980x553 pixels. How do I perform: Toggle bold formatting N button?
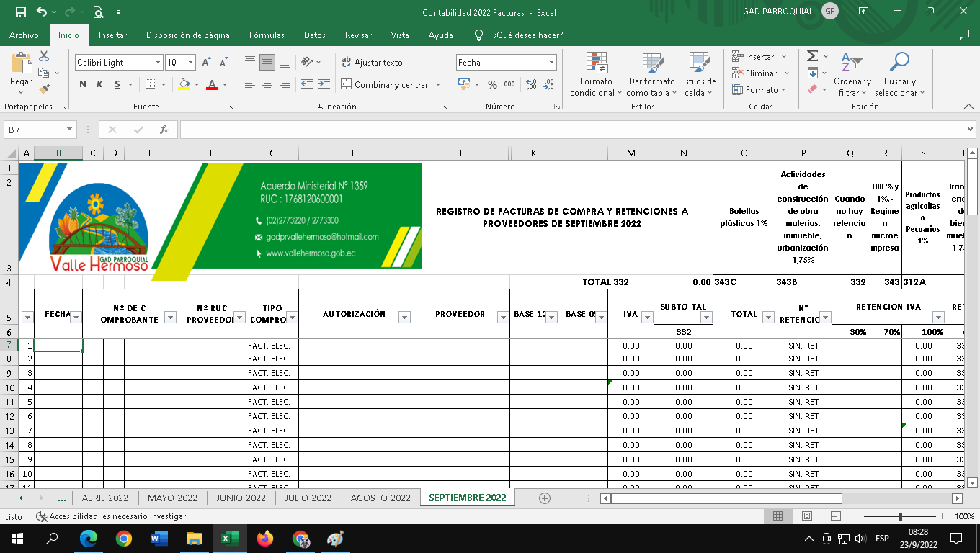click(x=83, y=85)
